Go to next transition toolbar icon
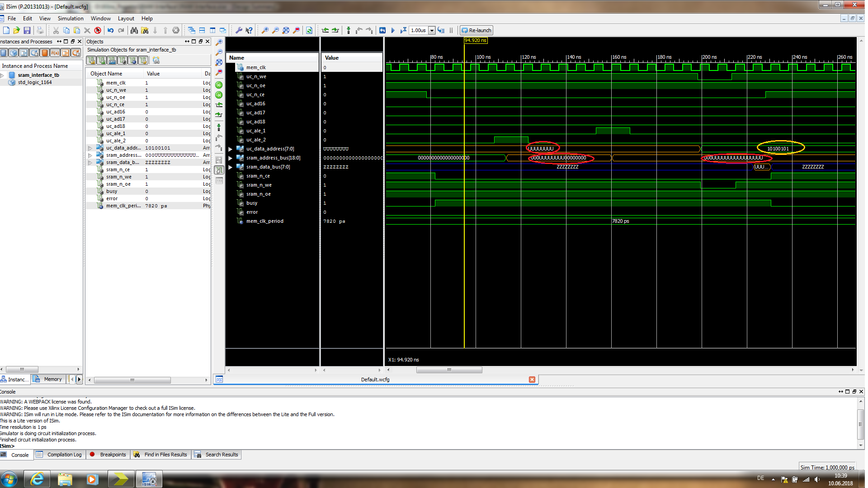The width and height of the screenshot is (868, 488). coord(335,30)
